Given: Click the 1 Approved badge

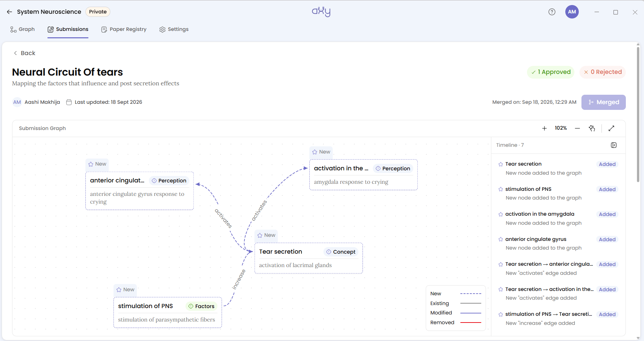Looking at the screenshot, I should click(x=551, y=72).
